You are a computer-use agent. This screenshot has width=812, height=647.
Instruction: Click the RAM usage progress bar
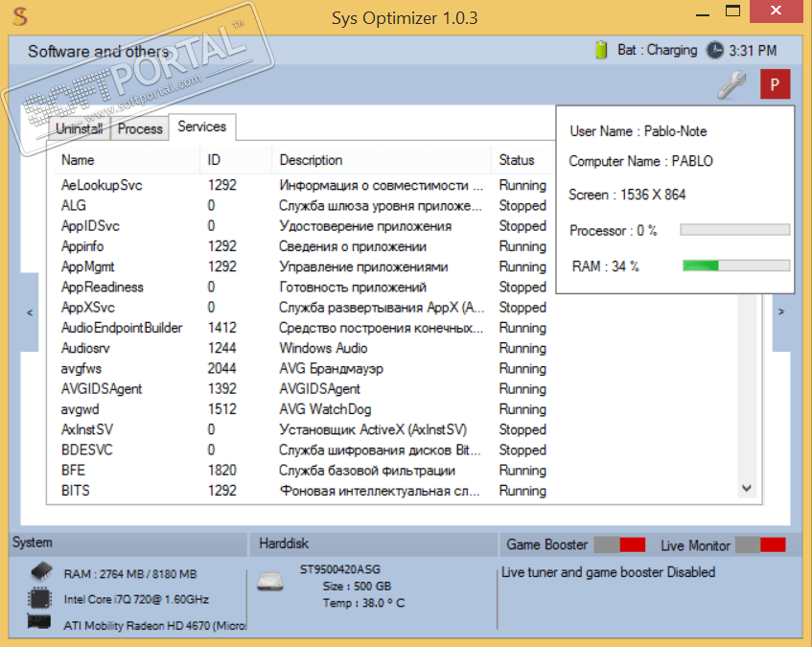pyautogui.click(x=736, y=266)
